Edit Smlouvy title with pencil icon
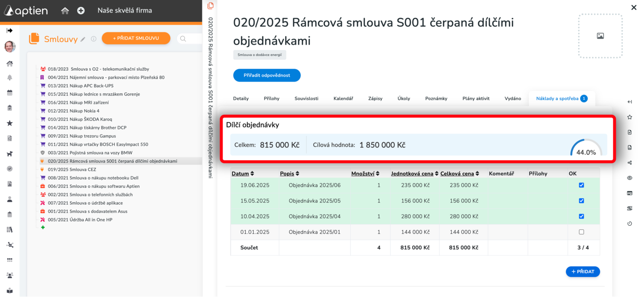 coord(83,39)
